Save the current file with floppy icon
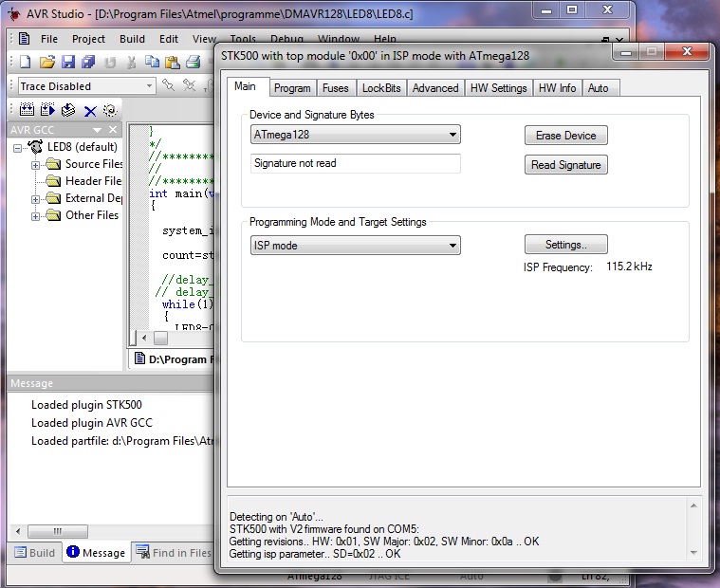This screenshot has width=720, height=588. tap(68, 62)
